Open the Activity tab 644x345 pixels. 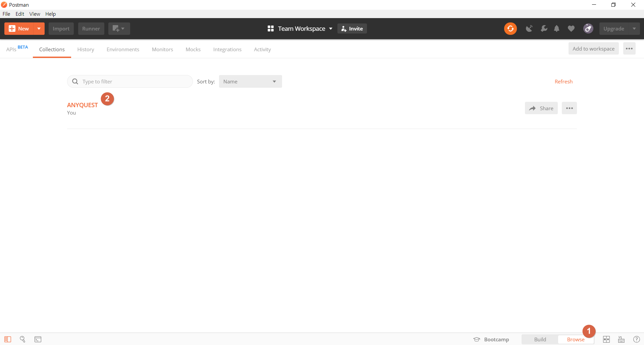(x=262, y=49)
